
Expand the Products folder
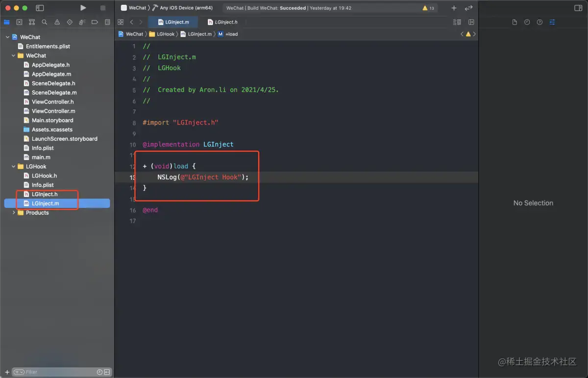13,213
